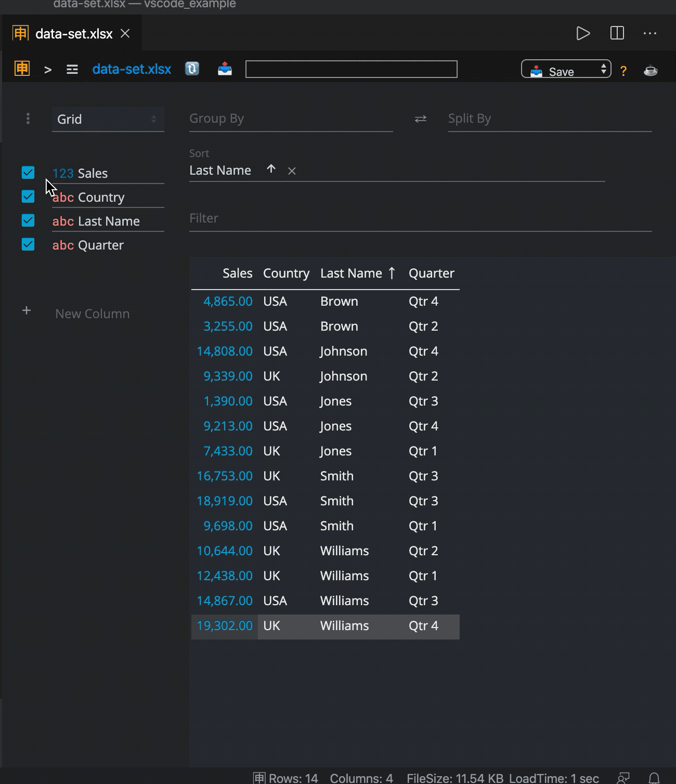Click the Last Name column header
676x784 pixels.
tap(351, 273)
